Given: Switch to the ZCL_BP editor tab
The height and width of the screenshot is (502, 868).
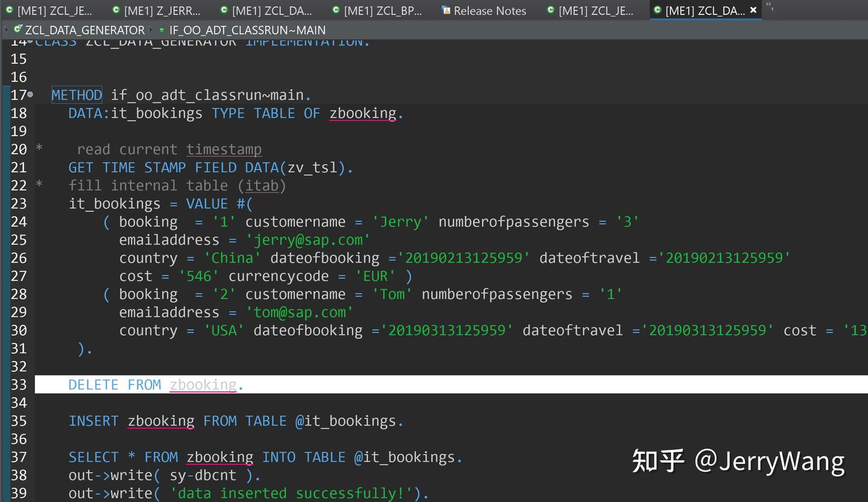Looking at the screenshot, I should pyautogui.click(x=380, y=10).
